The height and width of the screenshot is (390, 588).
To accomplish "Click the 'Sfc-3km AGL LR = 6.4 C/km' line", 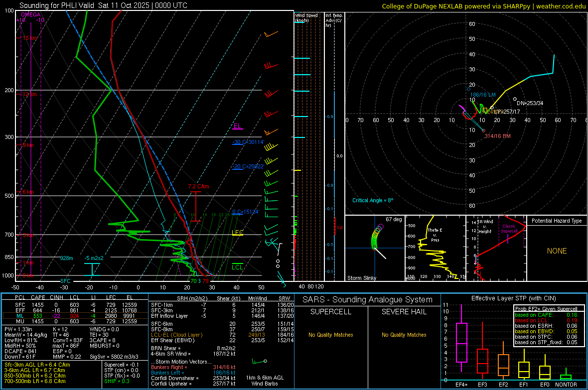I will [37, 365].
